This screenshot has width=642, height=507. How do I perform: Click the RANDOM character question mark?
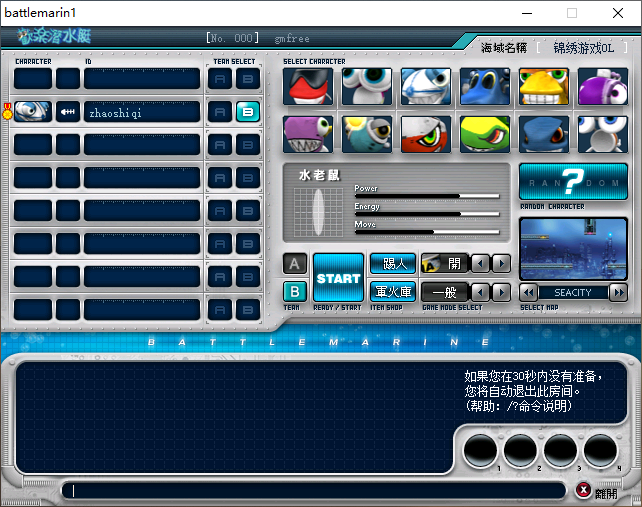[x=573, y=182]
